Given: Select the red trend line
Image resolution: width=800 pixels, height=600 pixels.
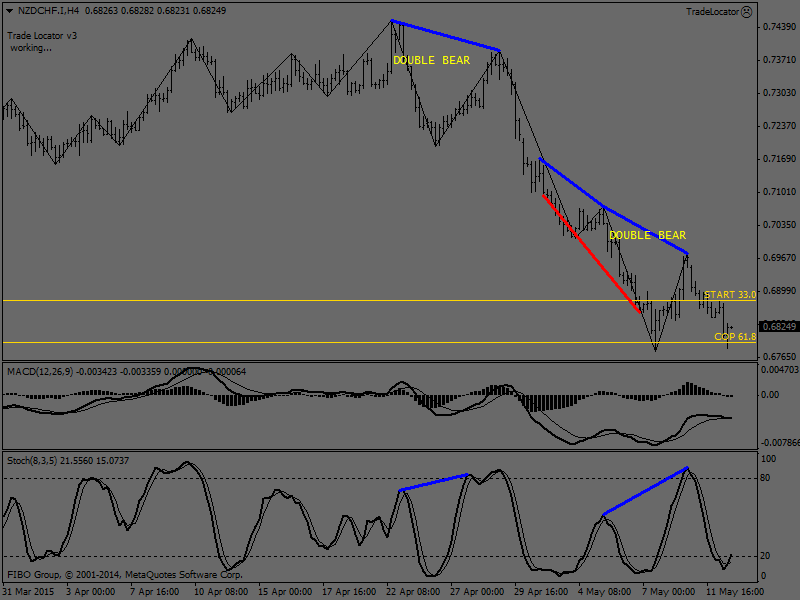Looking at the screenshot, I should pyautogui.click(x=590, y=254).
